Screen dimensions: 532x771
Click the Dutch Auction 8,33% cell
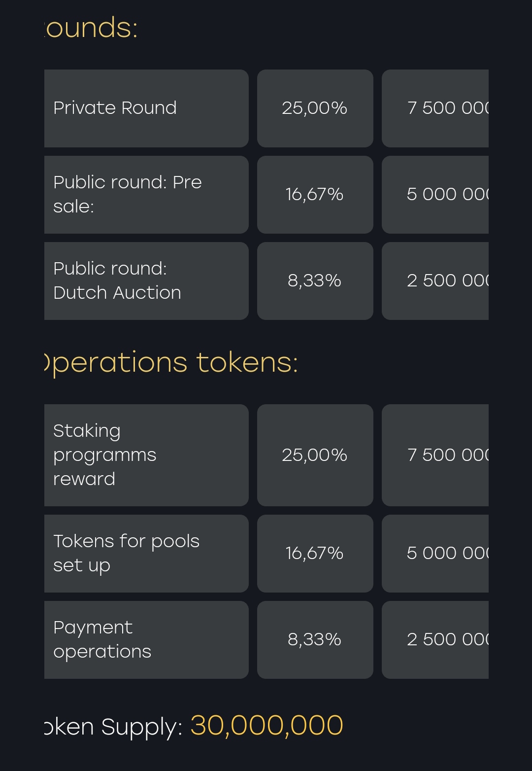pyautogui.click(x=315, y=281)
